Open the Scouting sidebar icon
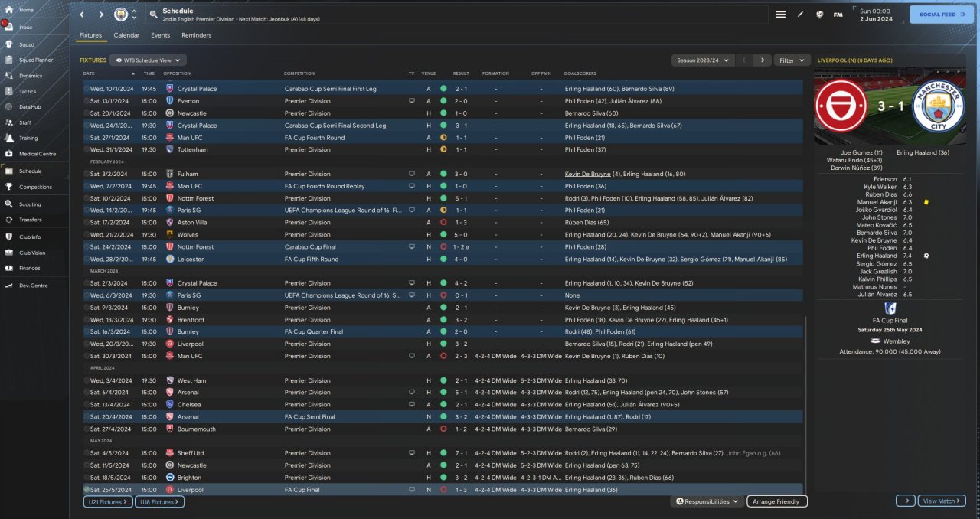This screenshot has width=980, height=519. (8, 204)
